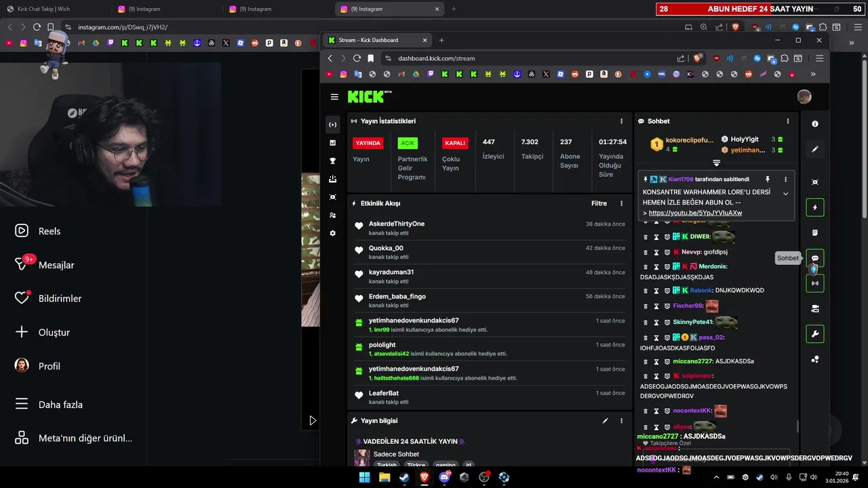Image resolution: width=868 pixels, height=488 pixels.
Task: Toggle the Sohbet chat widget button
Action: point(815,258)
